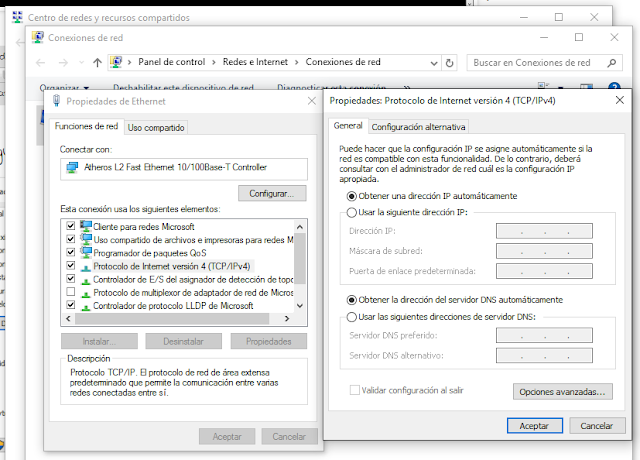The width and height of the screenshot is (640, 460).
Task: Show more toolbar commands chevron
Action: click(x=407, y=87)
